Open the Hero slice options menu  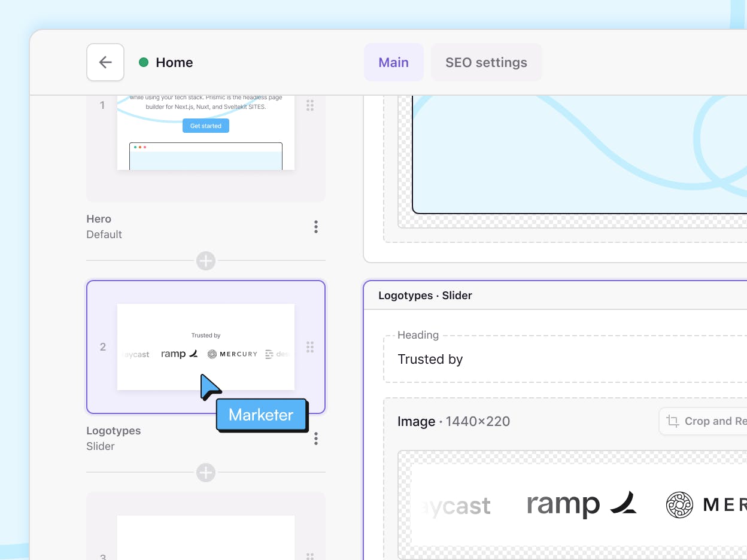pyautogui.click(x=316, y=227)
